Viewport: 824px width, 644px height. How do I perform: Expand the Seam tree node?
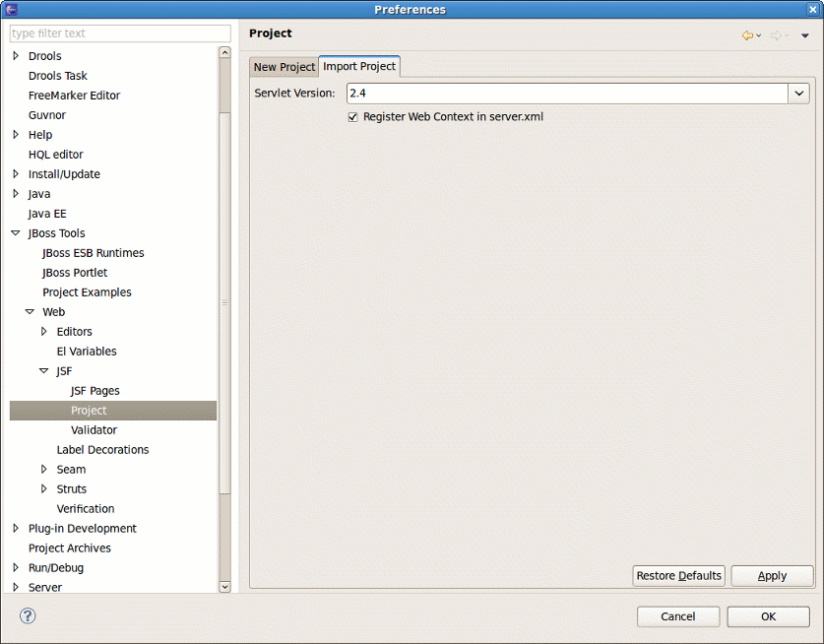pyautogui.click(x=43, y=470)
